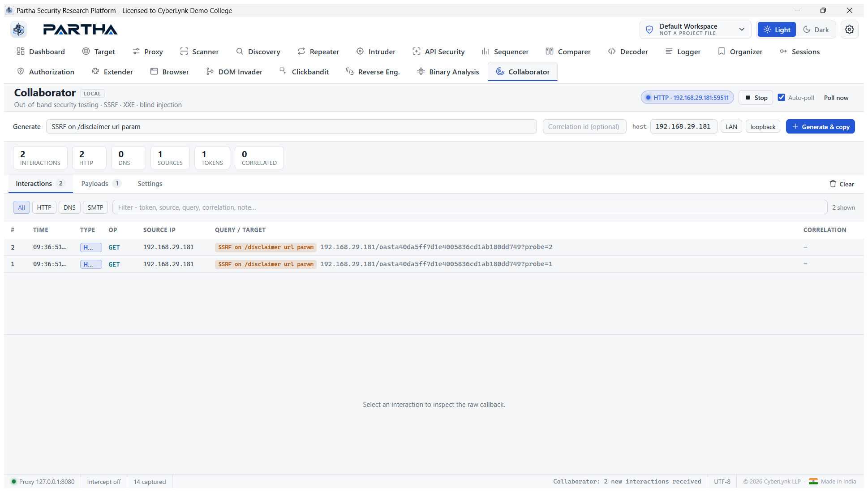Focus the interactions filter box

(x=470, y=207)
